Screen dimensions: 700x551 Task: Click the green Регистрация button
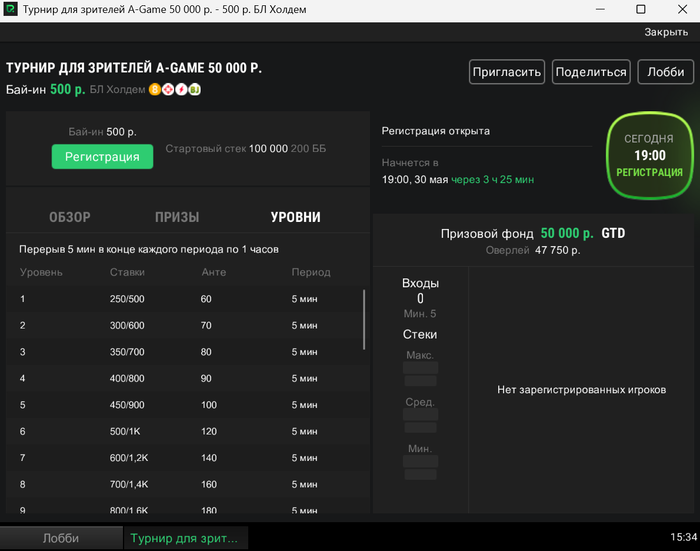pos(102,156)
